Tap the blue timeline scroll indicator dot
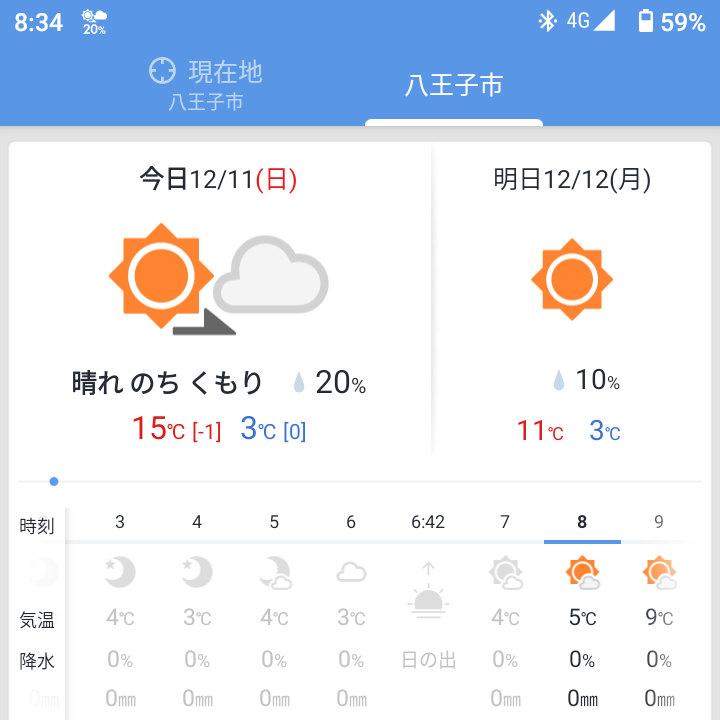Viewport: 720px width, 720px height. pyautogui.click(x=54, y=482)
